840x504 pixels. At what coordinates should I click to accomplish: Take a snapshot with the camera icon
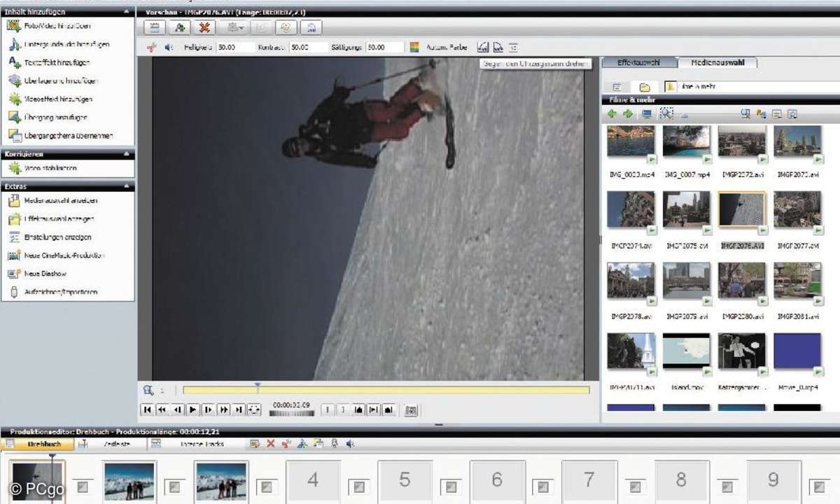click(x=412, y=410)
